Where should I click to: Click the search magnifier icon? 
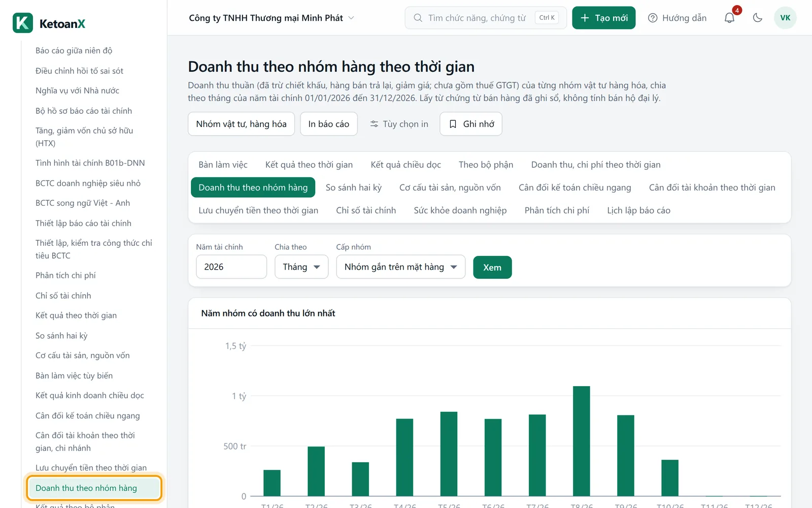(418, 18)
